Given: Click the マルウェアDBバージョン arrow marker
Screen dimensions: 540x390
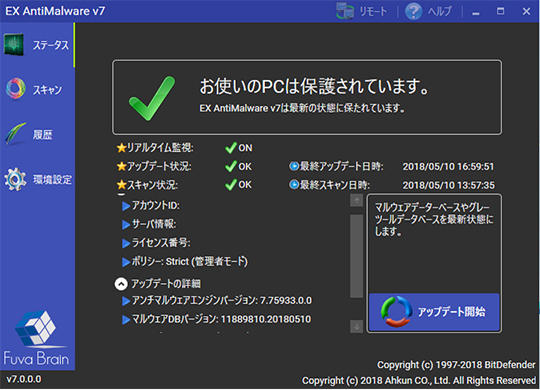Looking at the screenshot, I should 126,320.
